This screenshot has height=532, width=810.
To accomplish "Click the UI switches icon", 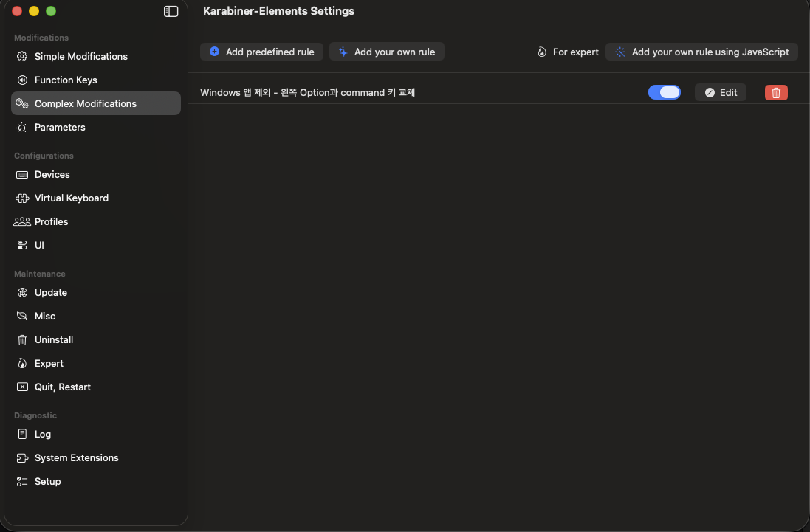I will (21, 245).
